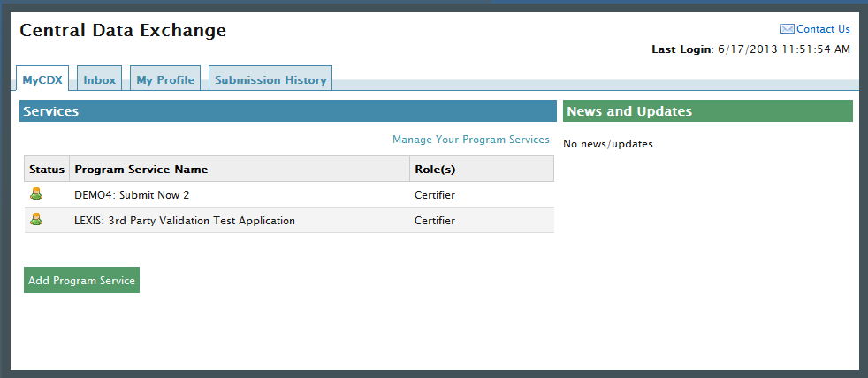This screenshot has height=378, width=868.
Task: Click the Add Program Service button
Action: coord(82,280)
